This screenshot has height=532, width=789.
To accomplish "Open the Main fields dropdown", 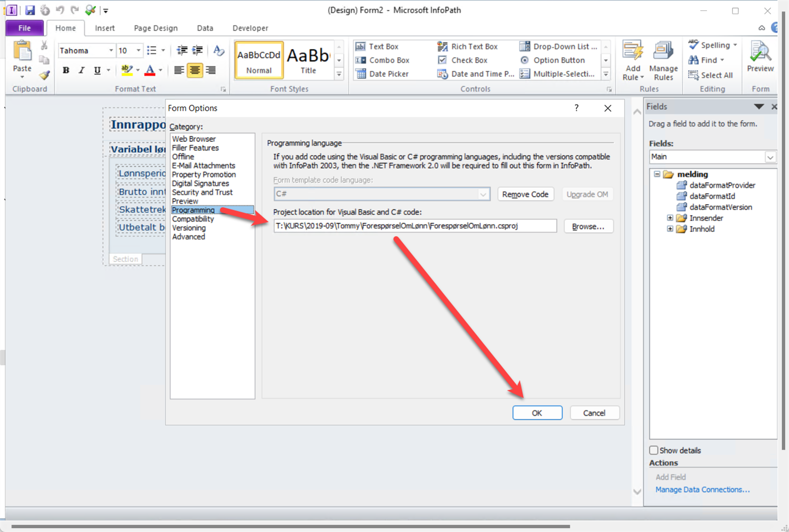I will coord(770,157).
